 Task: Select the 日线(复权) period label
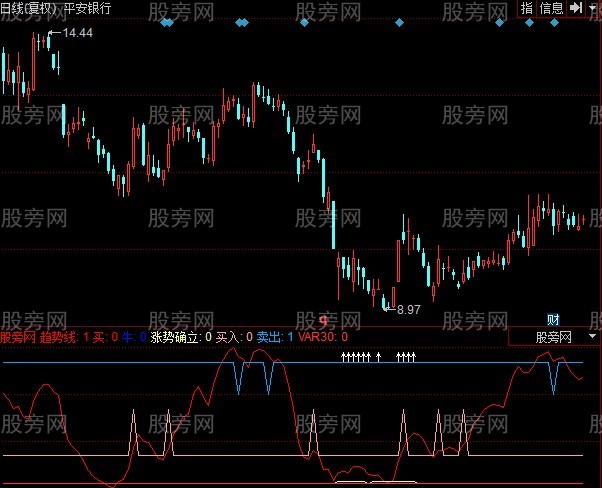[29, 8]
